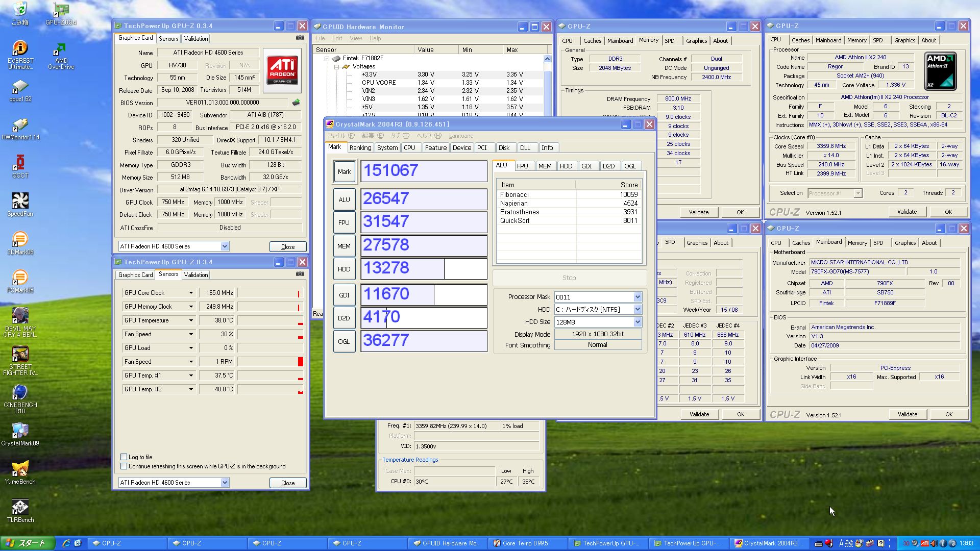
Task: Enable continue refreshing in background checkbox
Action: coord(124,466)
